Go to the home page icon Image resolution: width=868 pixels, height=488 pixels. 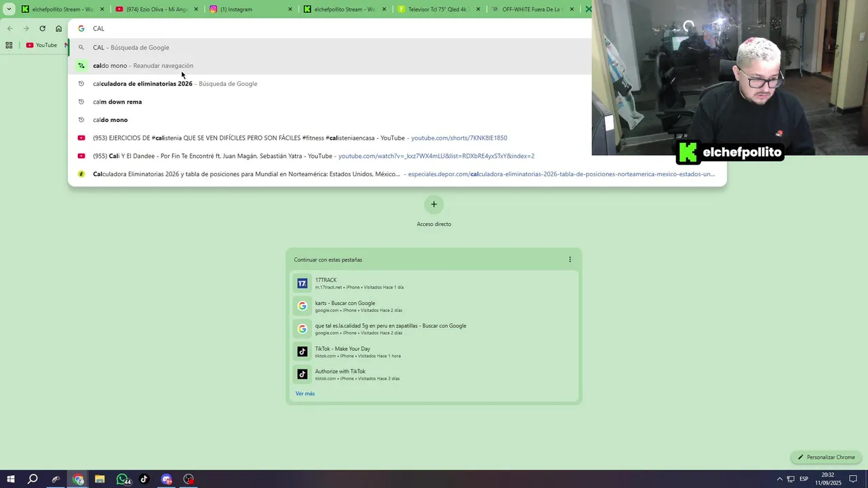click(x=58, y=28)
